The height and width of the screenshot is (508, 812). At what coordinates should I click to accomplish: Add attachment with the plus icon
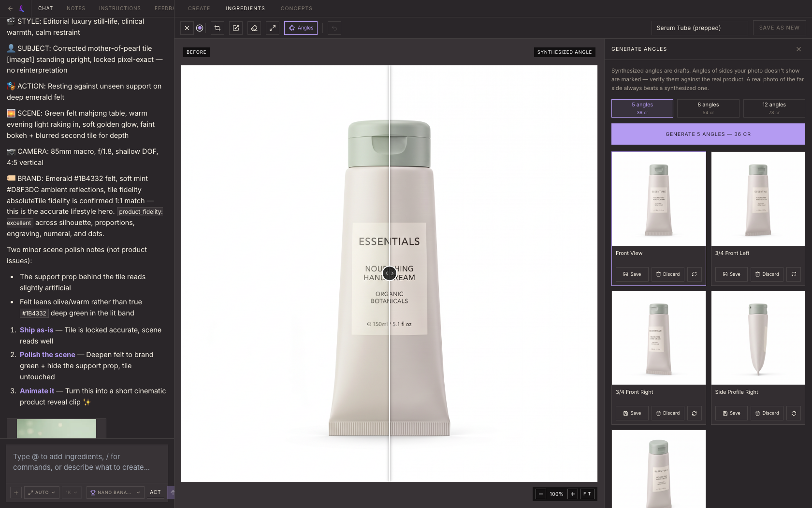point(16,493)
